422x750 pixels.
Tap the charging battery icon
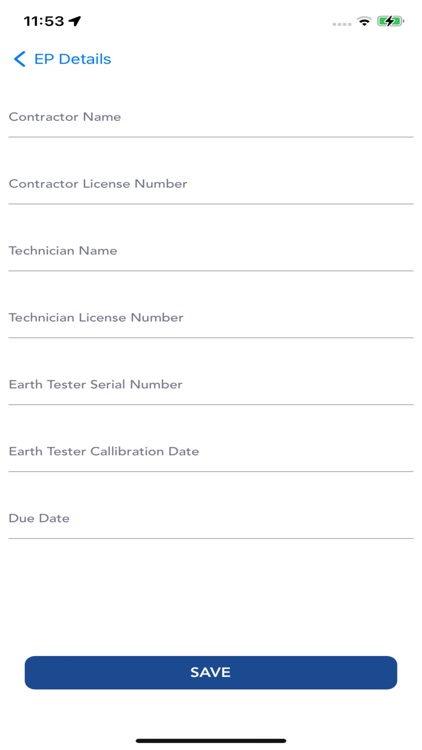pyautogui.click(x=390, y=21)
